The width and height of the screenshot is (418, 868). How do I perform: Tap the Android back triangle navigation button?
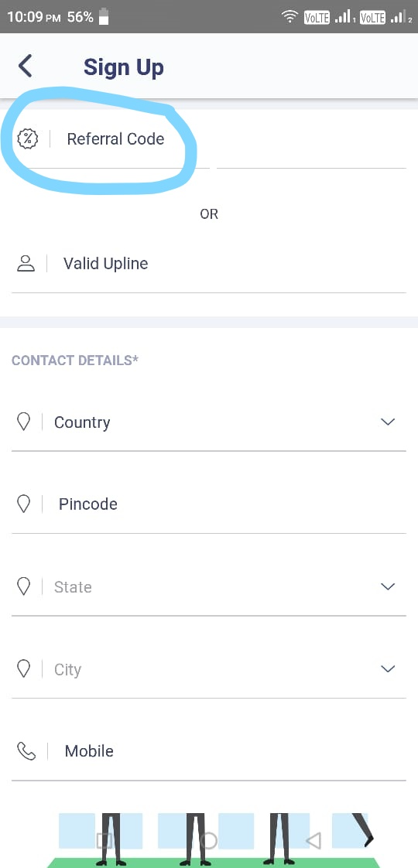coord(313,841)
